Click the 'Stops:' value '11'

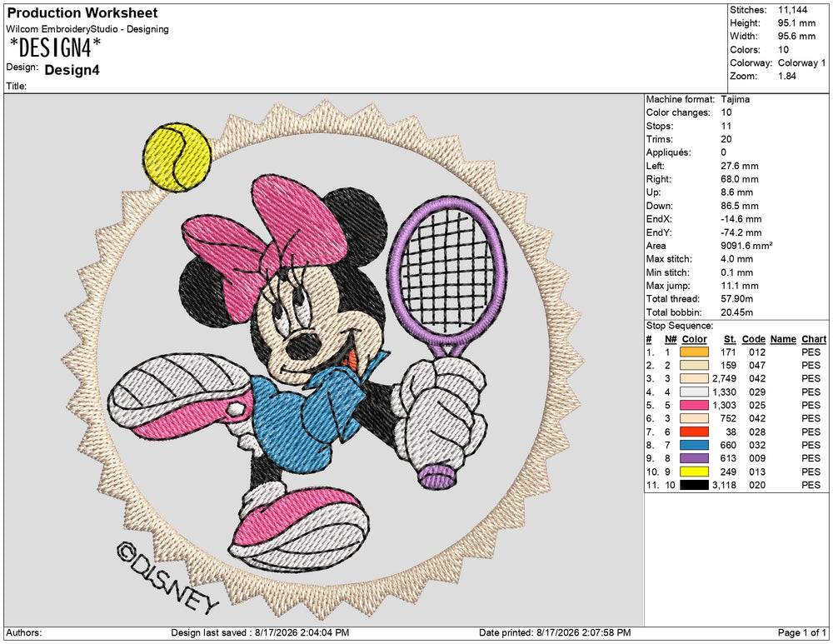click(726, 126)
